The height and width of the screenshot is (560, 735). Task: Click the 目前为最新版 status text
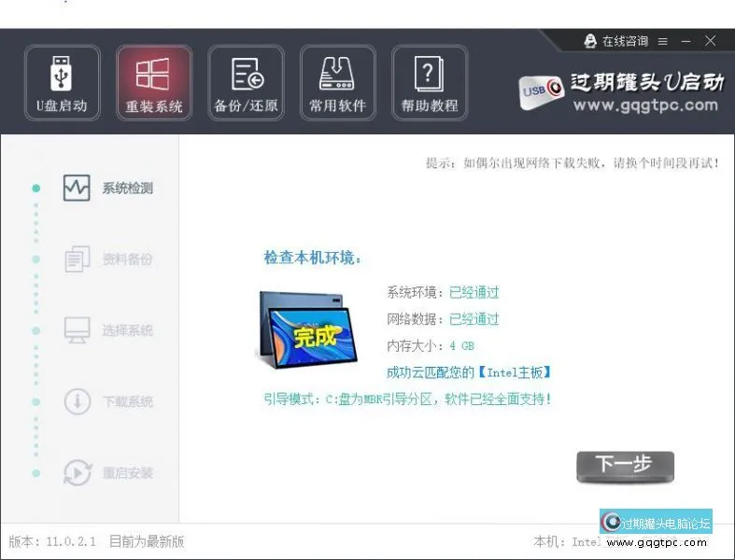pos(147,541)
